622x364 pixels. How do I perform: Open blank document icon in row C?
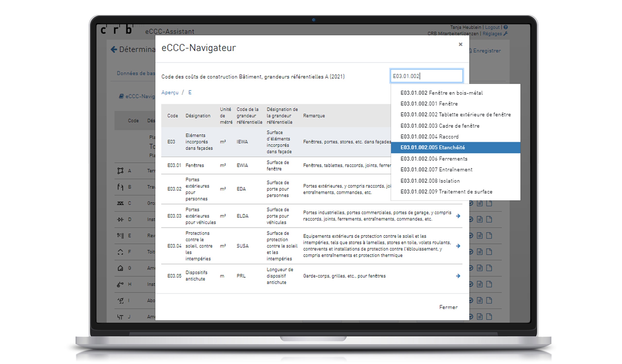click(489, 203)
